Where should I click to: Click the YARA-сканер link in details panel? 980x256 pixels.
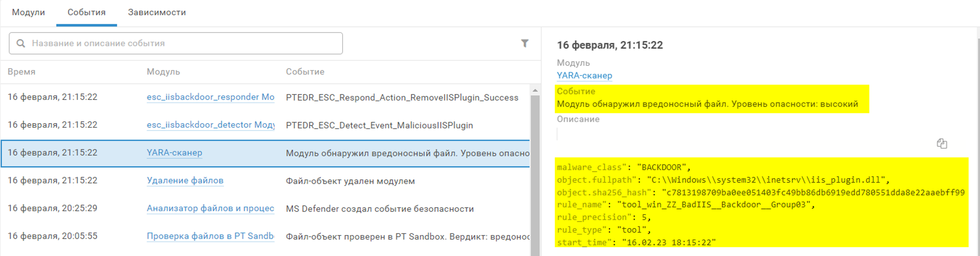pyautogui.click(x=584, y=75)
